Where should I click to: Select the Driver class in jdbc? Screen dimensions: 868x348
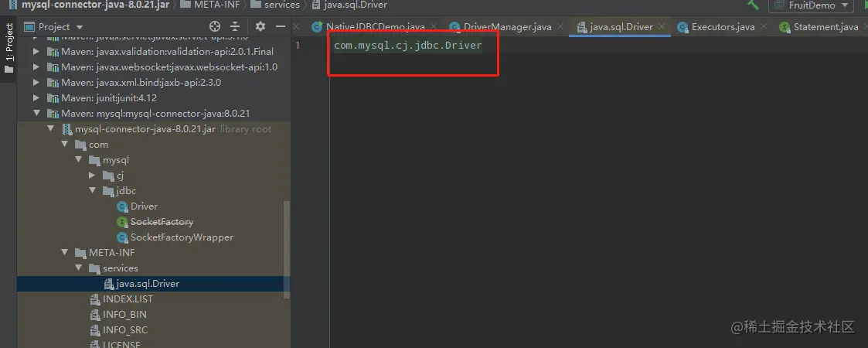pos(144,206)
